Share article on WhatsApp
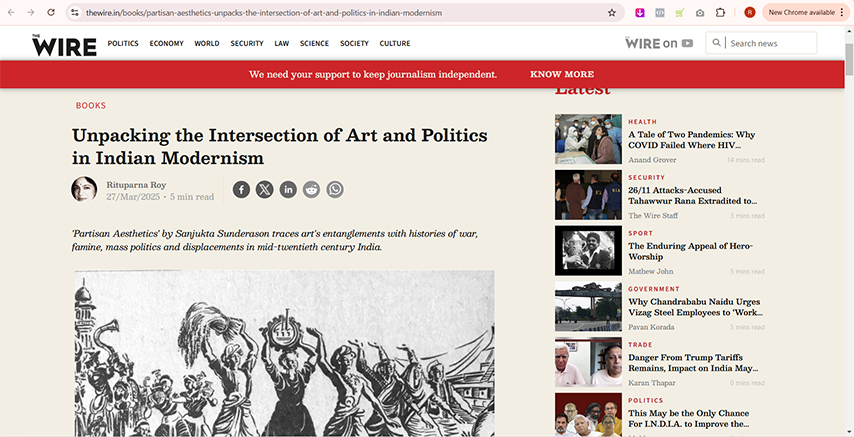The height and width of the screenshot is (437, 854). (x=335, y=190)
